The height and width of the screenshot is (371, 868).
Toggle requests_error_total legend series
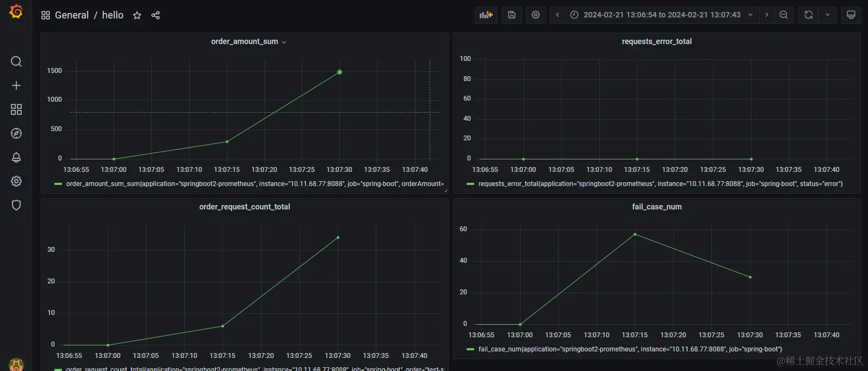click(660, 184)
